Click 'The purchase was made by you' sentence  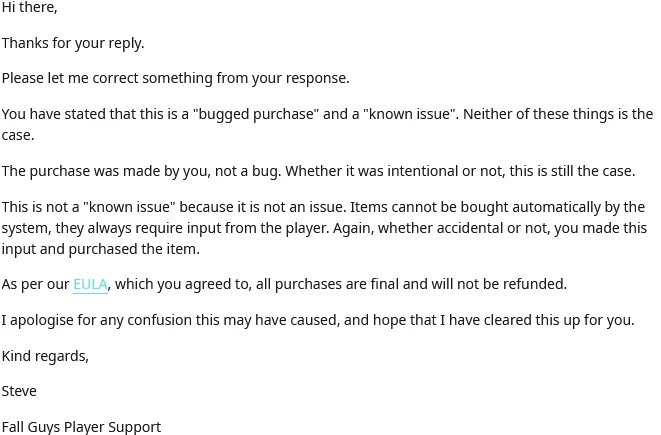click(x=141, y=172)
